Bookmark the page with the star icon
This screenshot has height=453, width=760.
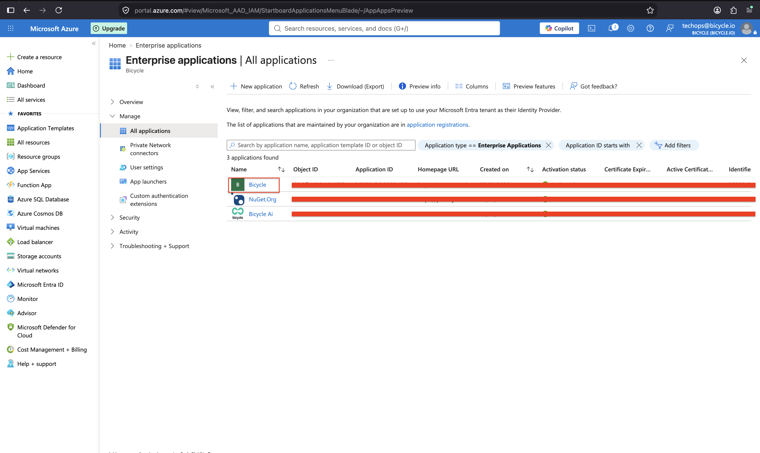click(x=650, y=10)
